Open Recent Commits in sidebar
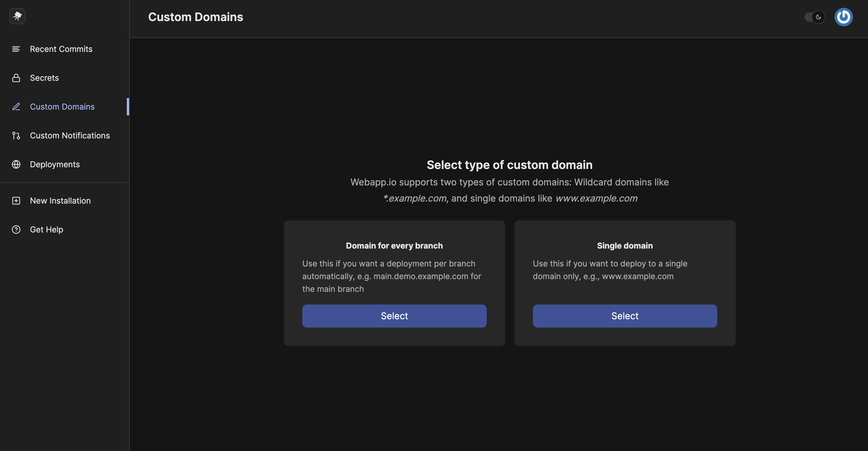The width and height of the screenshot is (868, 451). click(x=61, y=49)
